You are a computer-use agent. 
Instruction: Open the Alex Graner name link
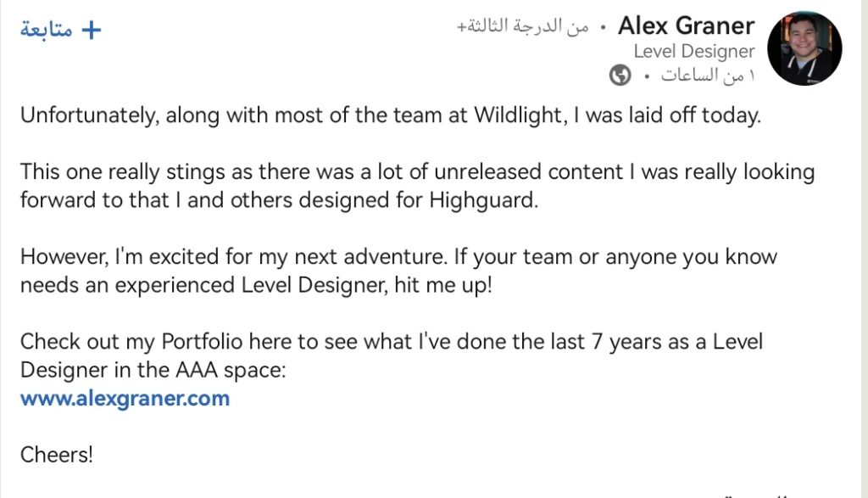[686, 26]
